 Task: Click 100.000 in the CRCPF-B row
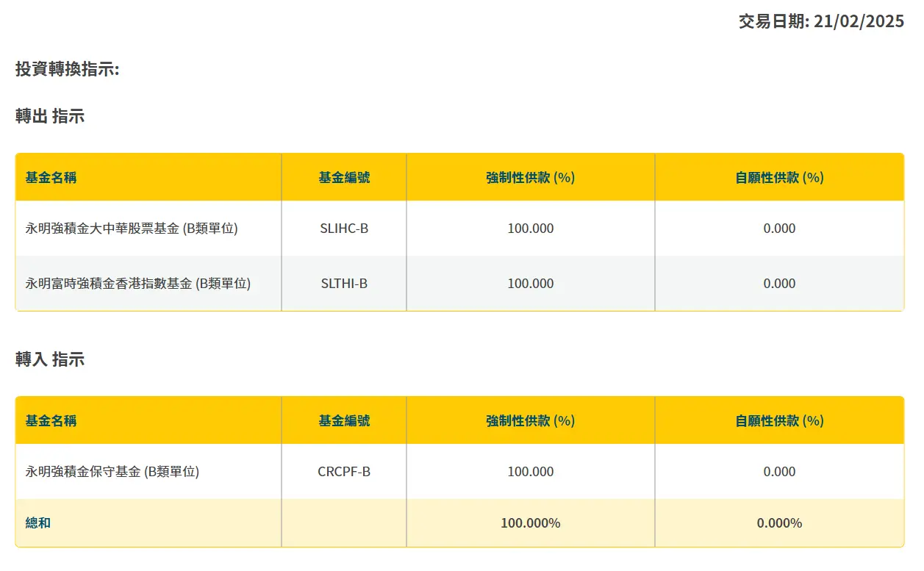(x=531, y=472)
